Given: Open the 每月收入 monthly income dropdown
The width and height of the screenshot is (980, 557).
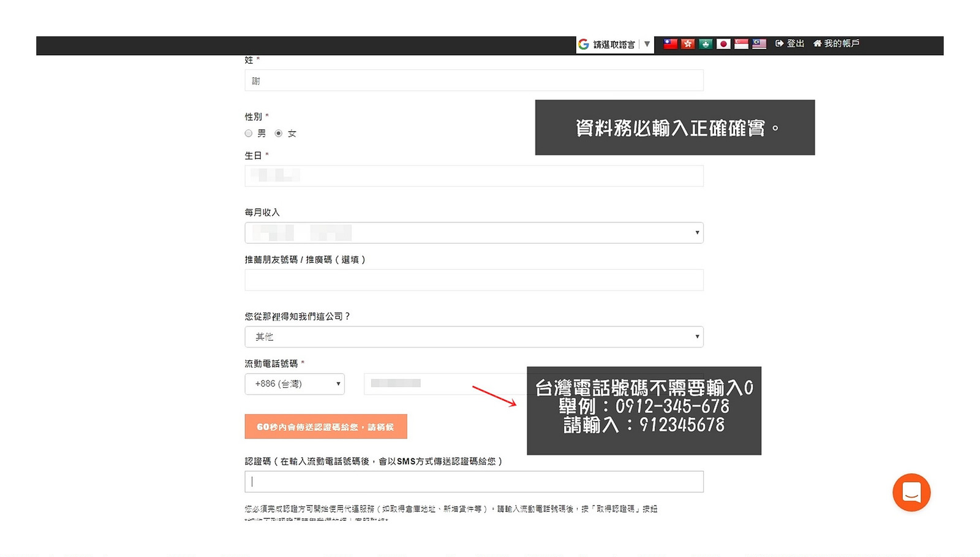Looking at the screenshot, I should 473,233.
